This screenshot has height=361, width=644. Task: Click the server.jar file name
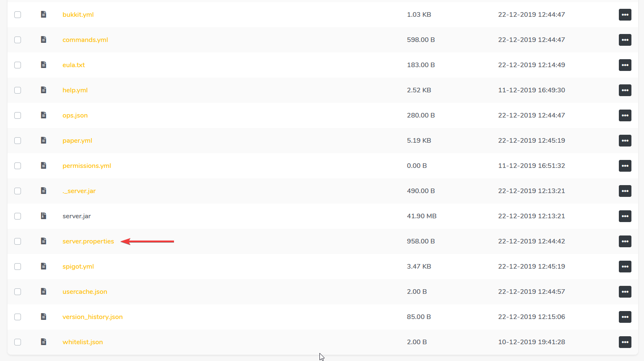[76, 216]
